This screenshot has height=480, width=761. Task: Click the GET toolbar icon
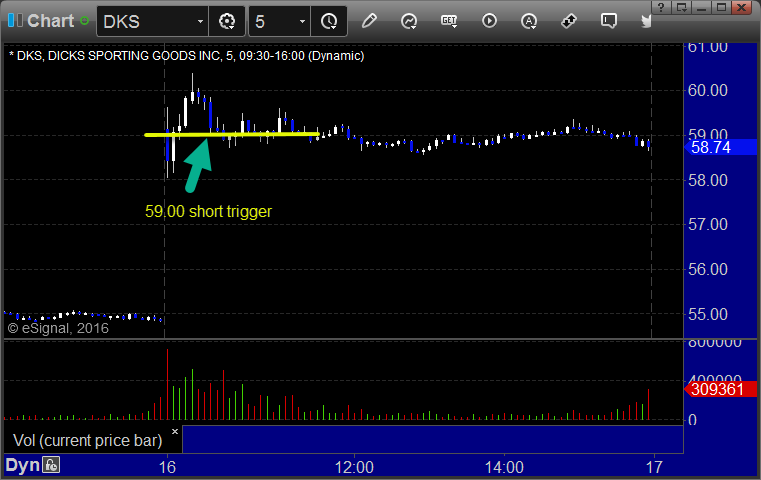click(x=449, y=21)
